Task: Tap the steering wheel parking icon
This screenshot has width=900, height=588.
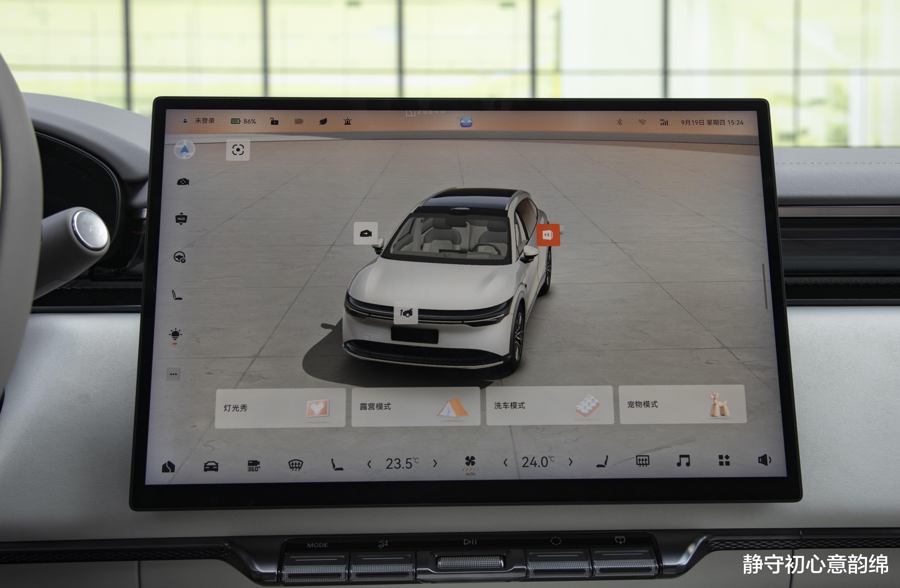Action: click(180, 258)
